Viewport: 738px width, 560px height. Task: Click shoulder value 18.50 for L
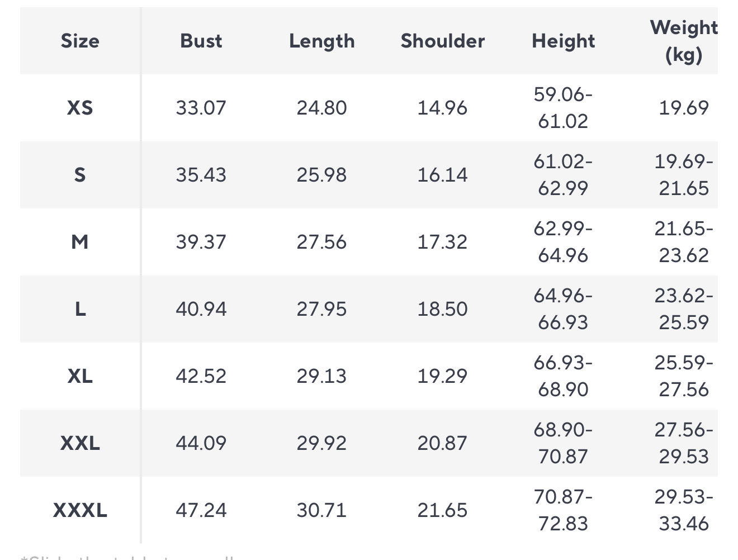pyautogui.click(x=442, y=309)
